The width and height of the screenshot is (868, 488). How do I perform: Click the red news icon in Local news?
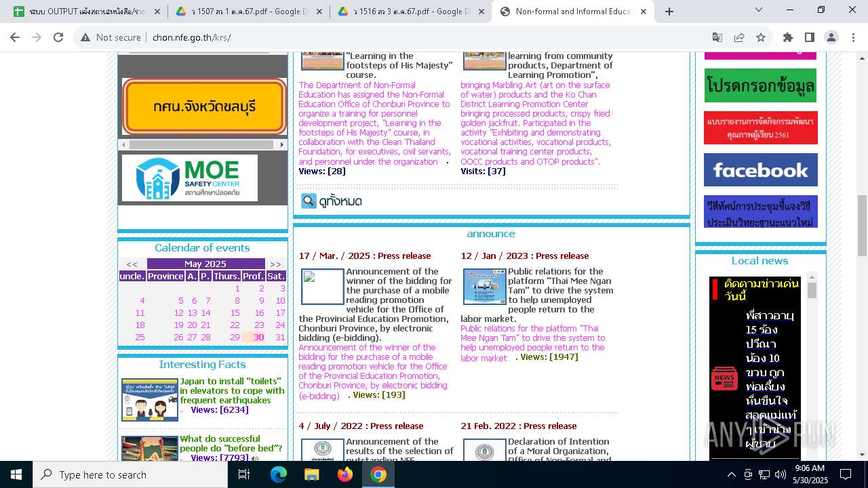coord(724,378)
